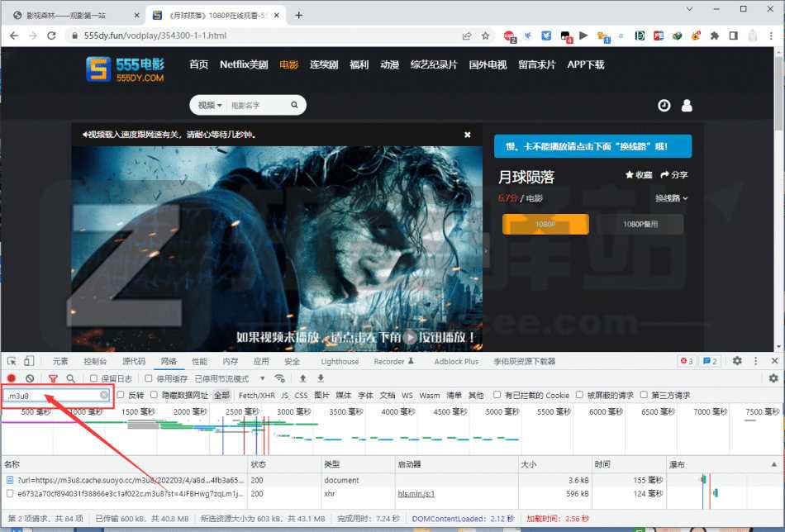Viewport: 785px width, 532px height.
Task: Select the inspect element tool in DevTools
Action: coord(12,359)
